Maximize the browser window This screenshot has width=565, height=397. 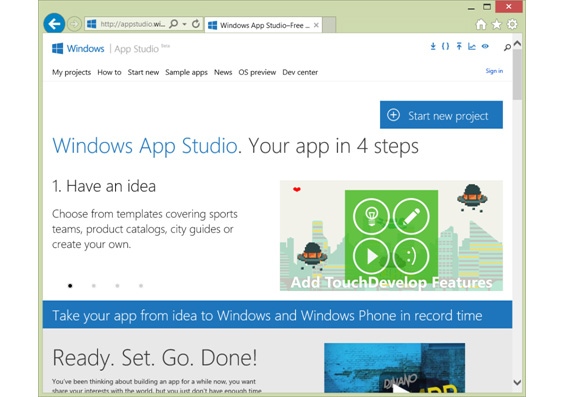487,7
